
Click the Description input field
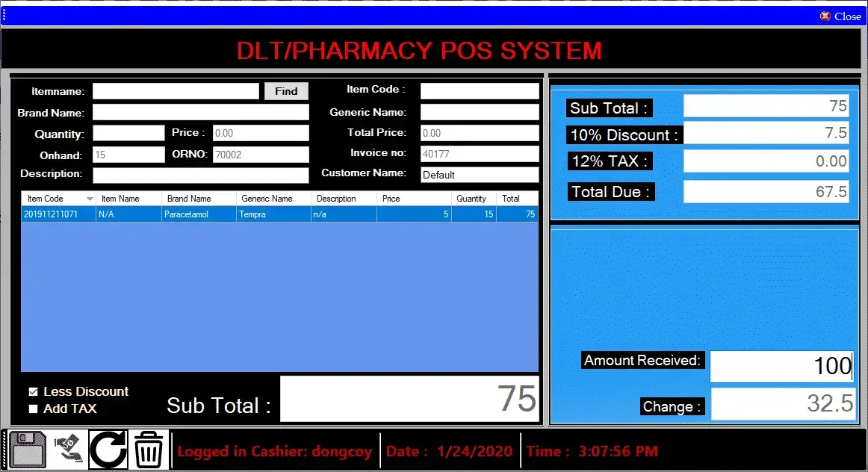200,175
